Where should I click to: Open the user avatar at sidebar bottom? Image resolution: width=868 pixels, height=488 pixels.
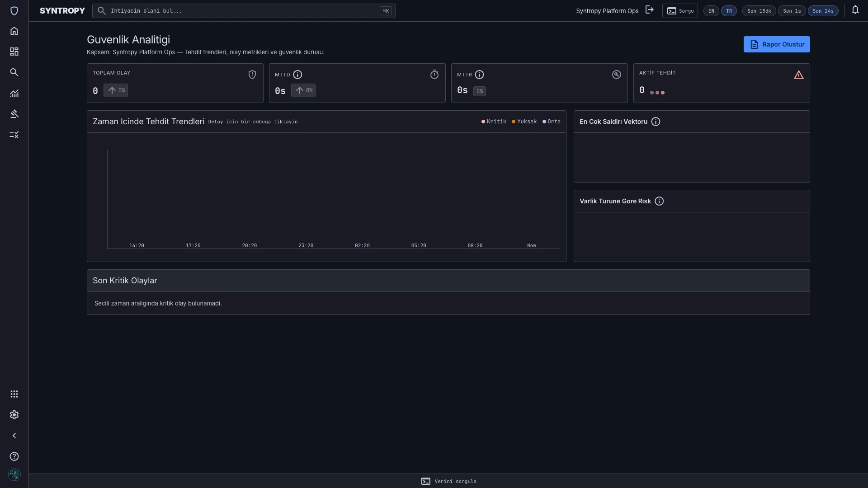(x=14, y=474)
